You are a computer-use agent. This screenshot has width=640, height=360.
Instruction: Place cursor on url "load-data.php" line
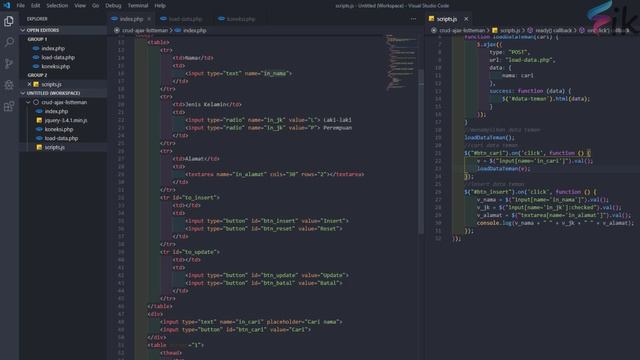[522, 60]
